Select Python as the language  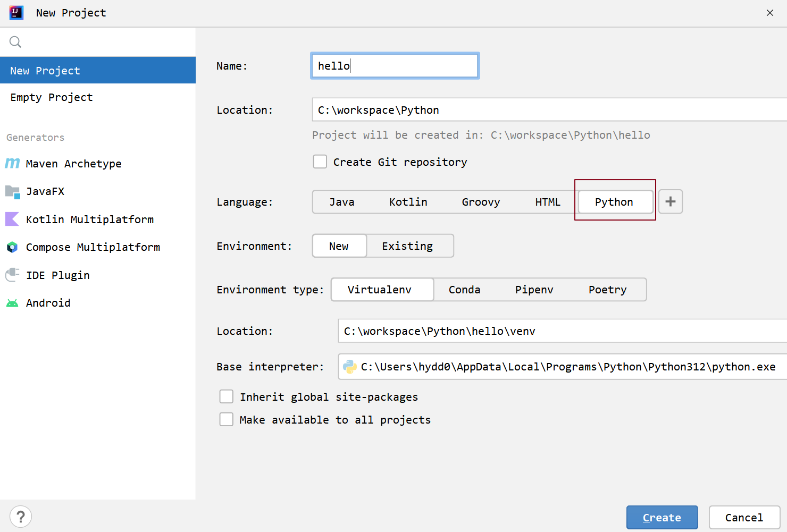(616, 202)
